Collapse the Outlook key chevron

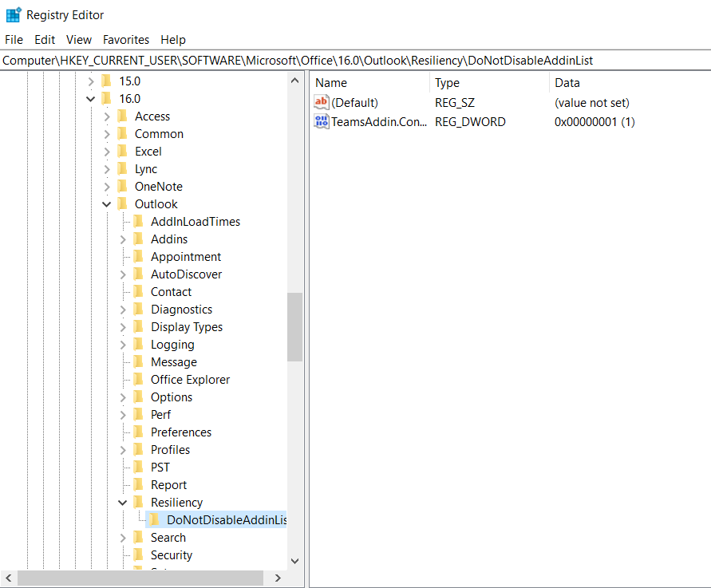coord(106,203)
